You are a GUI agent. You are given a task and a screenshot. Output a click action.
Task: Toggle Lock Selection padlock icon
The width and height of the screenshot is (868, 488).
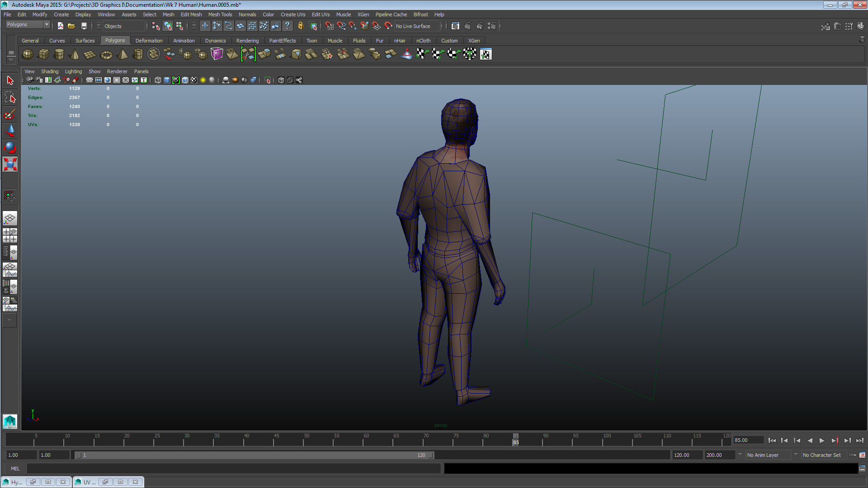click(300, 26)
